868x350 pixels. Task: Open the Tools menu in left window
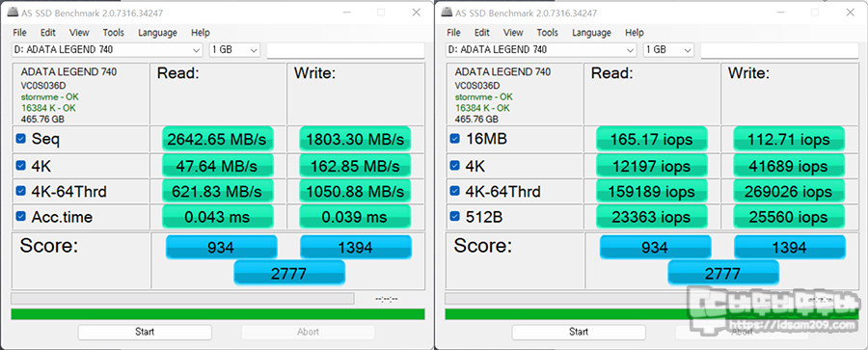coord(114,33)
